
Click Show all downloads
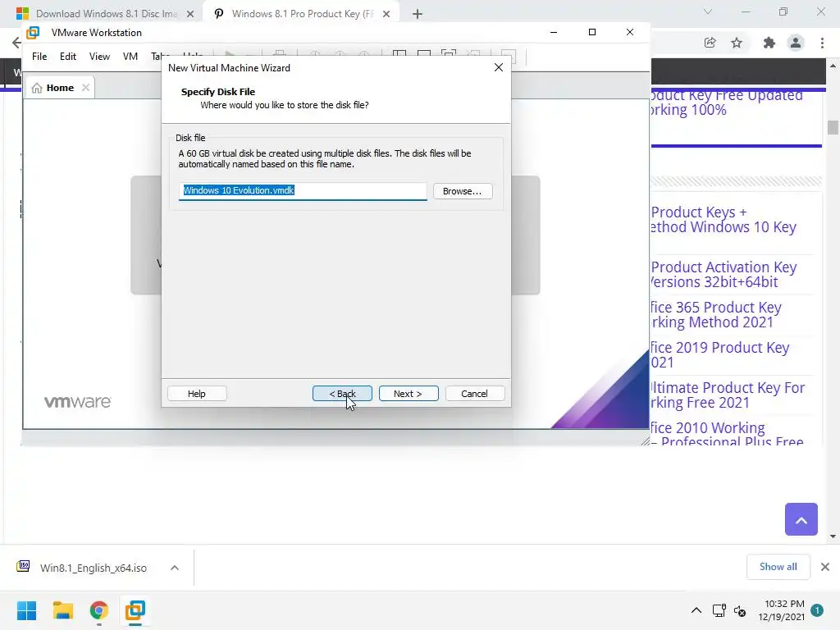point(778,567)
